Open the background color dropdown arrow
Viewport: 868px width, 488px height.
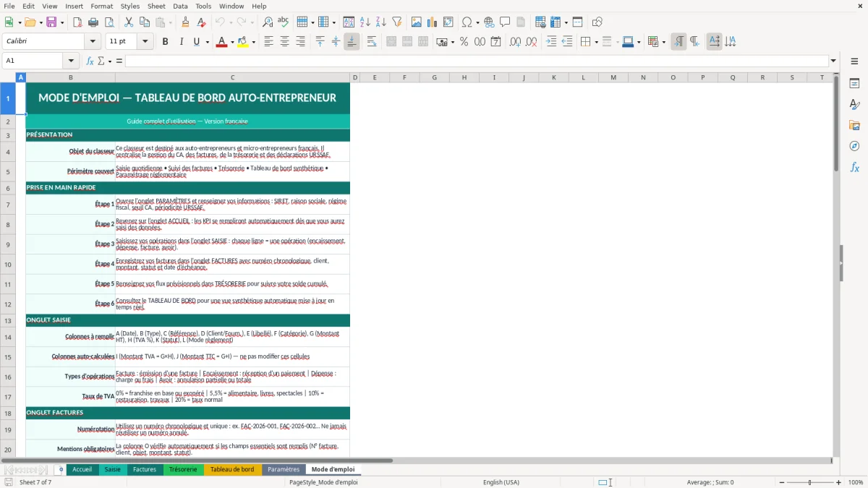[x=253, y=42]
